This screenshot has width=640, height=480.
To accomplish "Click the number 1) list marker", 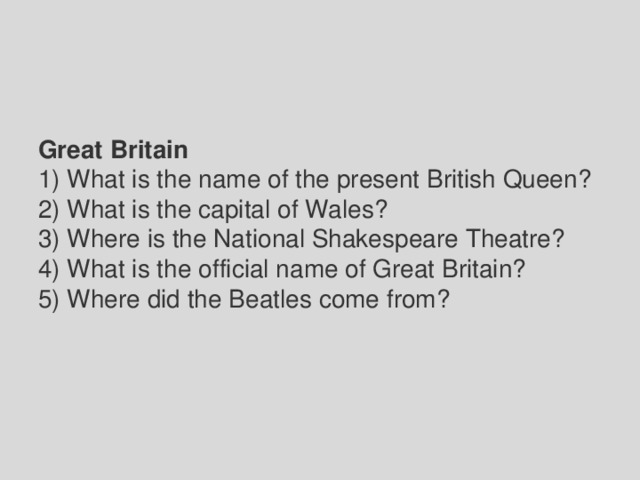I will click(x=49, y=180).
